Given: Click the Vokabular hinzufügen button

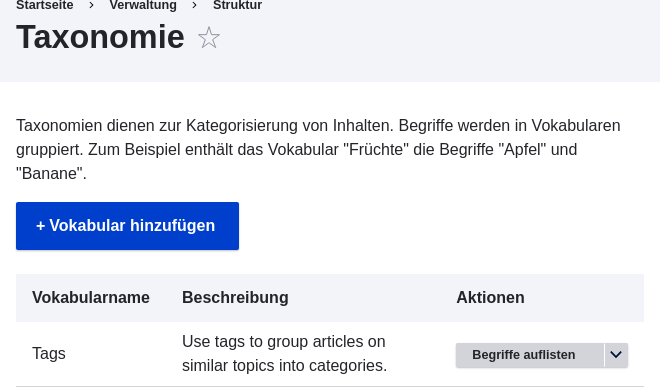Looking at the screenshot, I should (x=128, y=226).
